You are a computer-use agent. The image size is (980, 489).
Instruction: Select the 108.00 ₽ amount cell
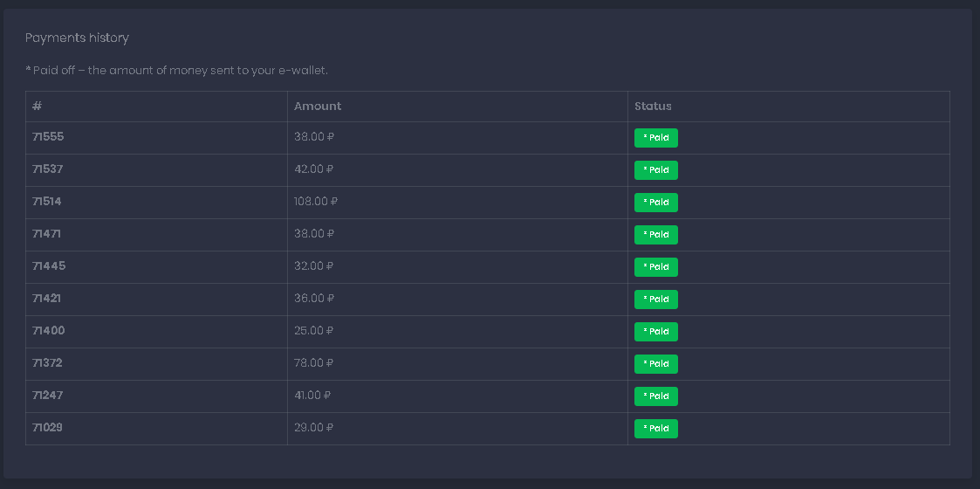point(316,202)
